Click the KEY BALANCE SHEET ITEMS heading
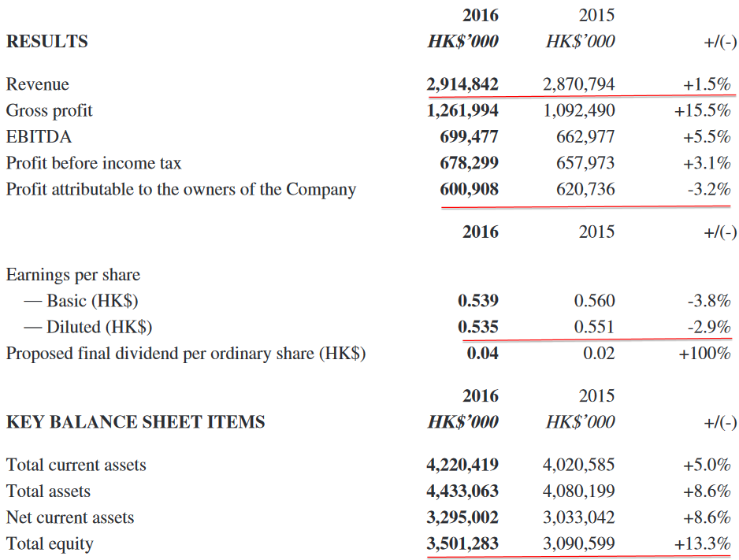 pyautogui.click(x=136, y=422)
